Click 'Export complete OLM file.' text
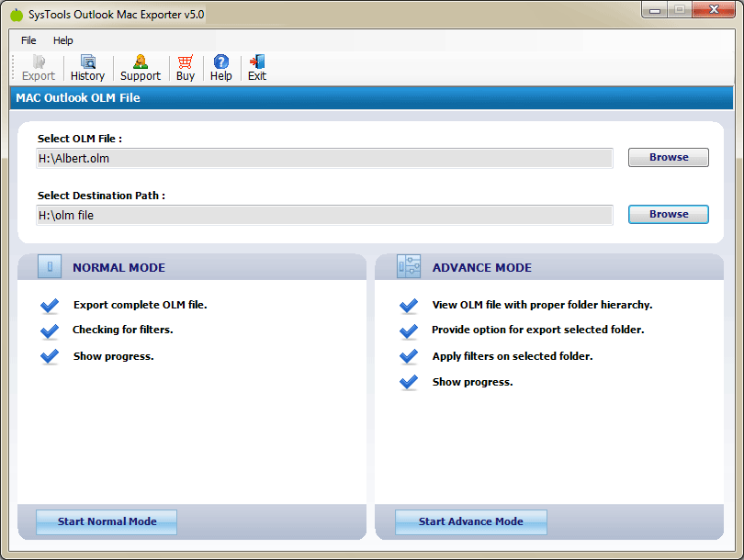 coord(140,305)
